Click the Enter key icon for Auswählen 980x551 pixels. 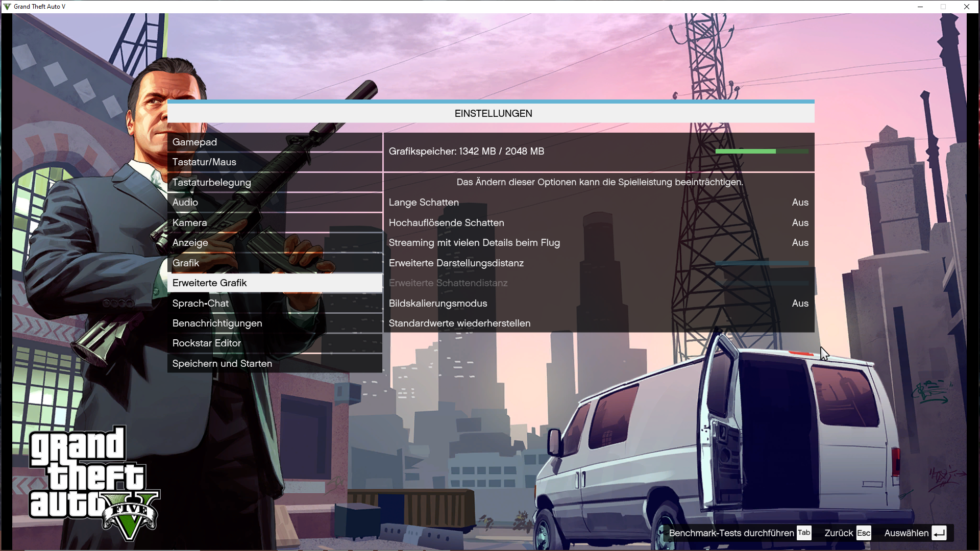tap(939, 533)
